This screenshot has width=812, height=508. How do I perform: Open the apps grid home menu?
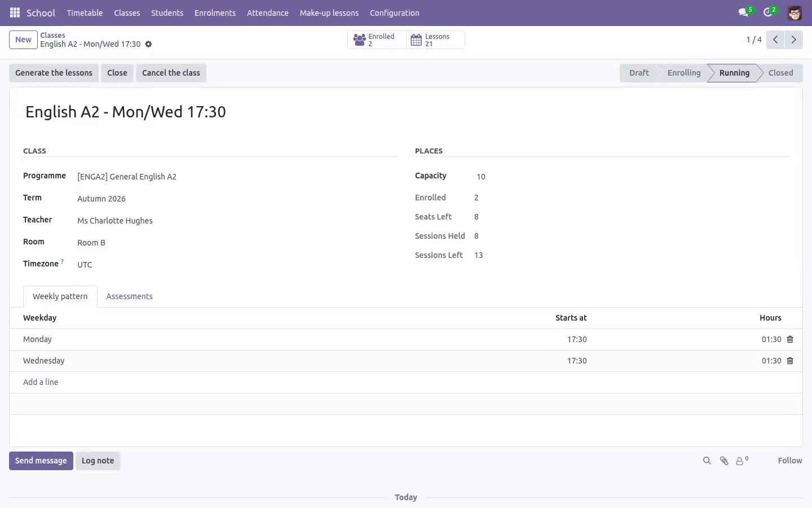pos(15,12)
